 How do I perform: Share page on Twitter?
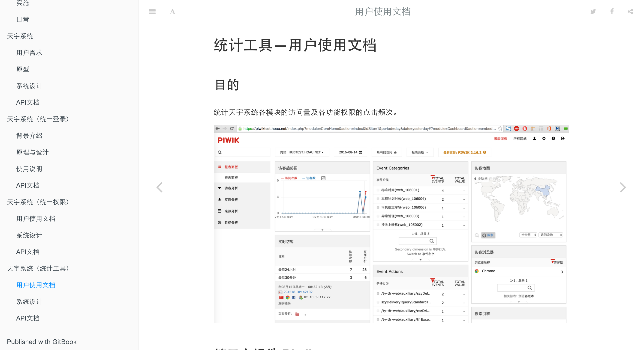tap(593, 12)
